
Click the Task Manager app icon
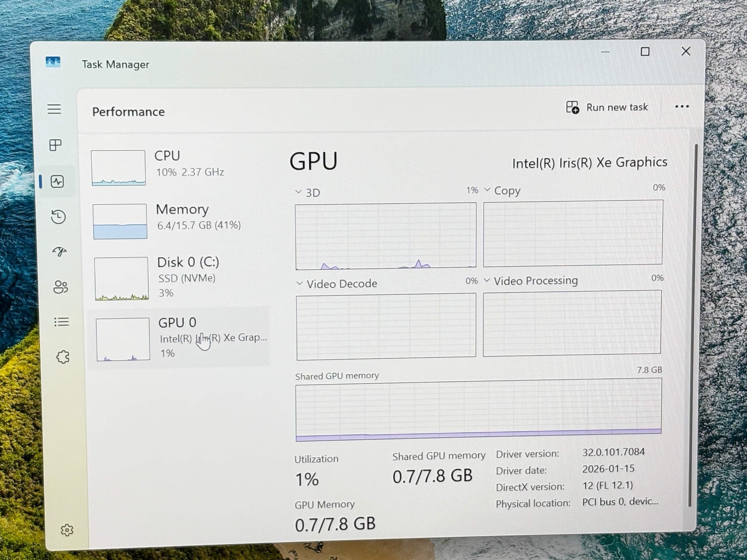pos(53,62)
